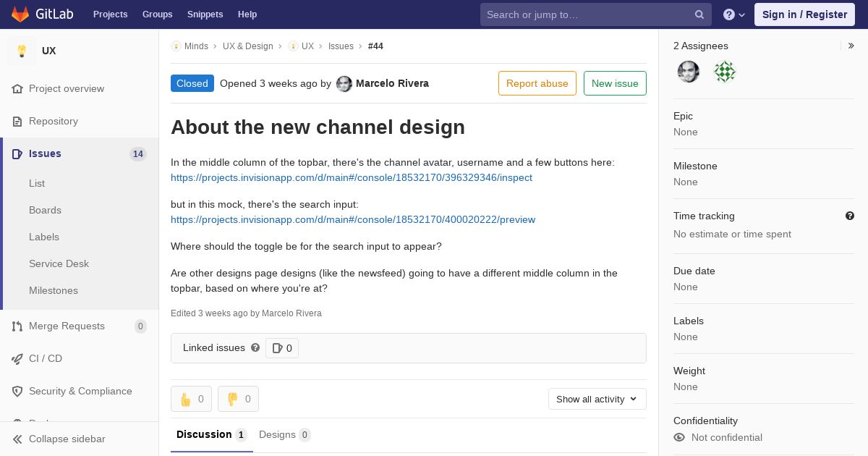868x456 pixels.
Task: Click the green patterned assignee avatar
Action: pos(725,72)
